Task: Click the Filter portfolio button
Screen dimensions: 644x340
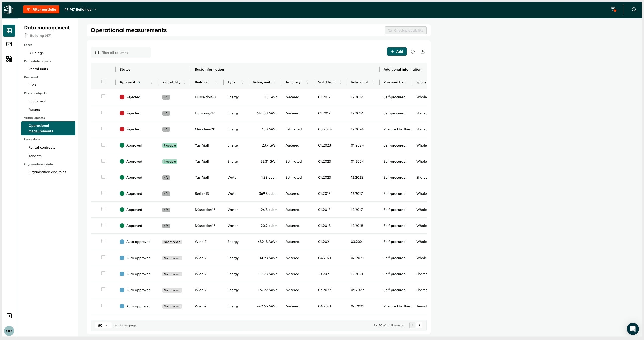Action: (x=41, y=9)
